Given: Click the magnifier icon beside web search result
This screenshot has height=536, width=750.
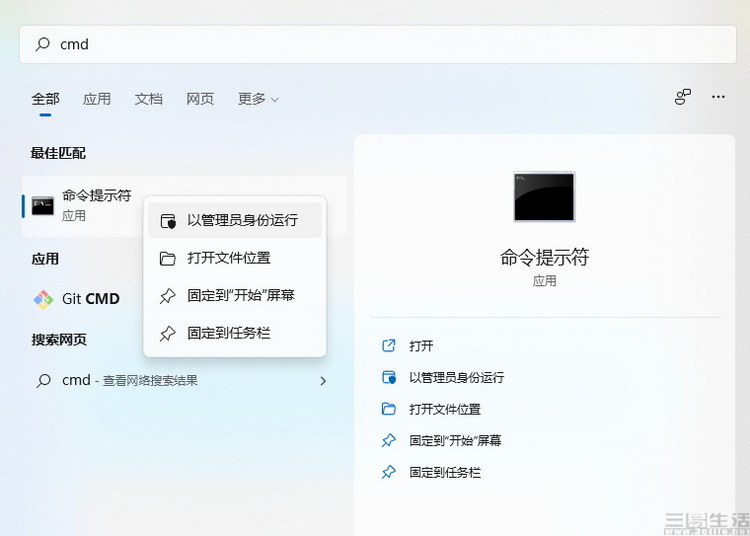Looking at the screenshot, I should point(44,381).
